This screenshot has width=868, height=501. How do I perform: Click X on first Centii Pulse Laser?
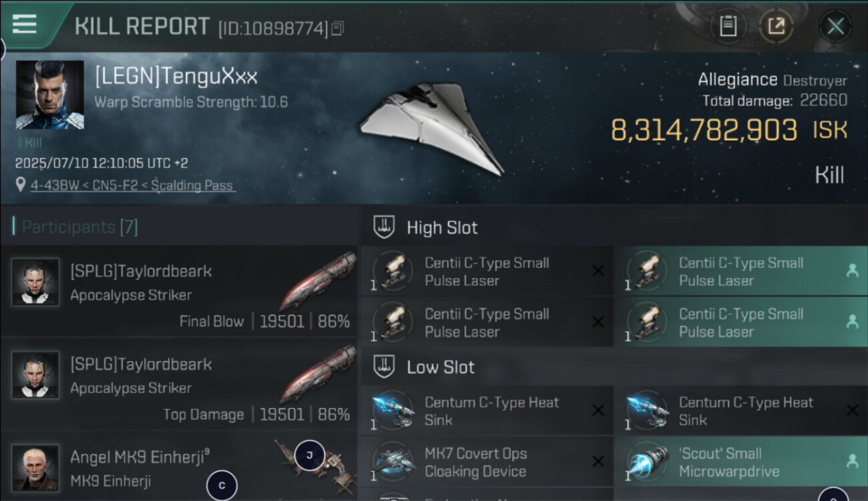click(x=598, y=271)
